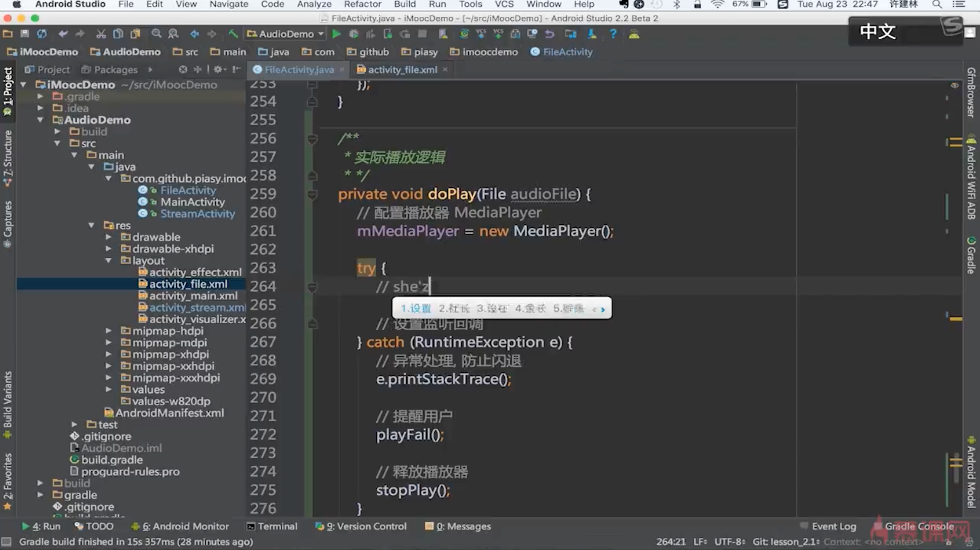
Task: Toggle code folding at doPlay method
Action: pyautogui.click(x=312, y=194)
